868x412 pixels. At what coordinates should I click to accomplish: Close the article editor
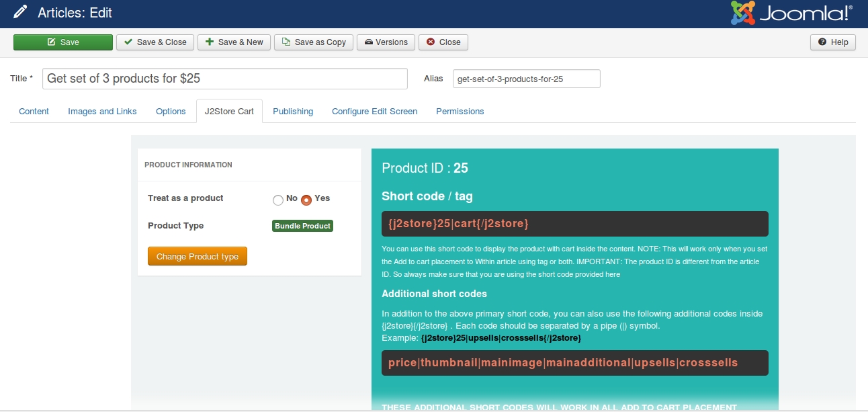(x=443, y=42)
